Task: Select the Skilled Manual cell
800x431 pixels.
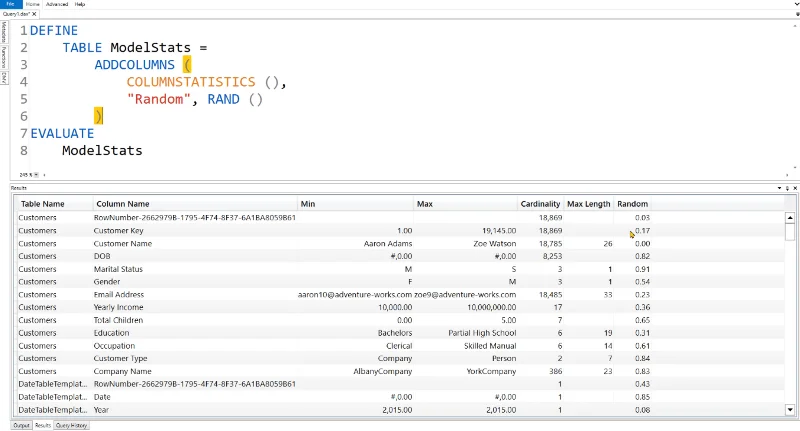Action: (x=490, y=346)
